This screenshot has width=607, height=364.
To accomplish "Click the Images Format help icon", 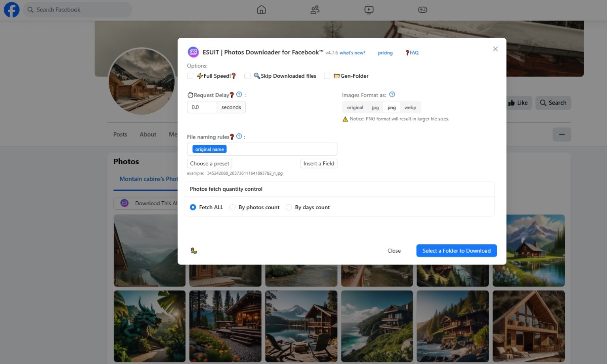I will tap(392, 94).
